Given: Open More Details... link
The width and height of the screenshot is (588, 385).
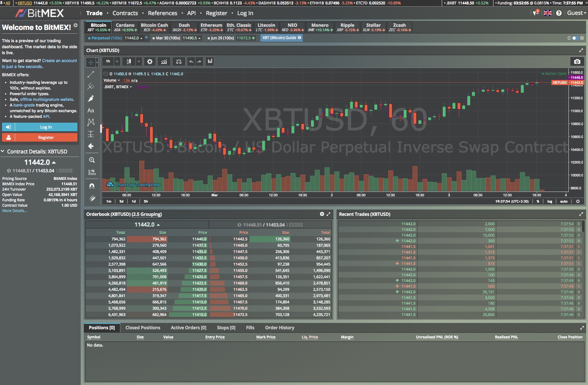Looking at the screenshot, I should tap(14, 211).
